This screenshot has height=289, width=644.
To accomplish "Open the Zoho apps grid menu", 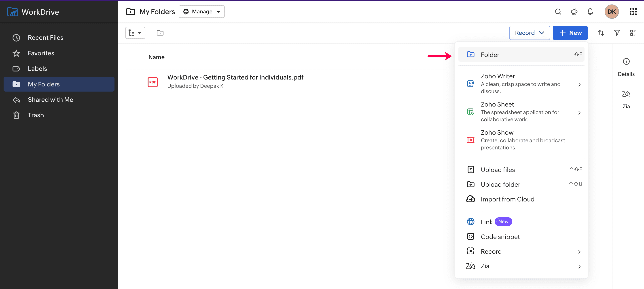I will tap(633, 11).
